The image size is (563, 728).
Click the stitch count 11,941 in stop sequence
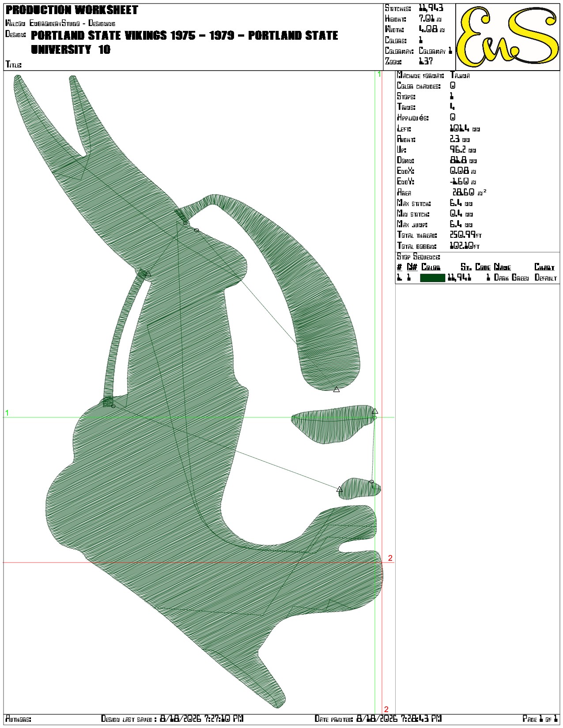459,278
